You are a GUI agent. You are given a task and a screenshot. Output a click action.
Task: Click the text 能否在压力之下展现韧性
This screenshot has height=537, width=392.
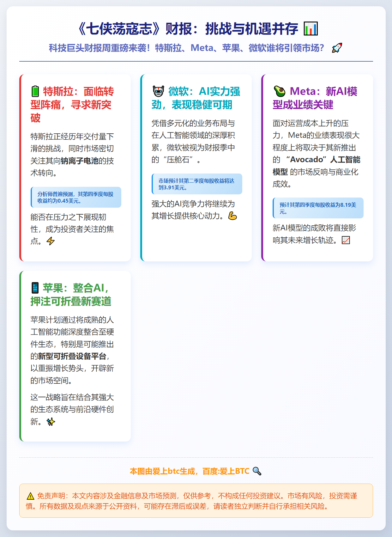tap(72, 229)
